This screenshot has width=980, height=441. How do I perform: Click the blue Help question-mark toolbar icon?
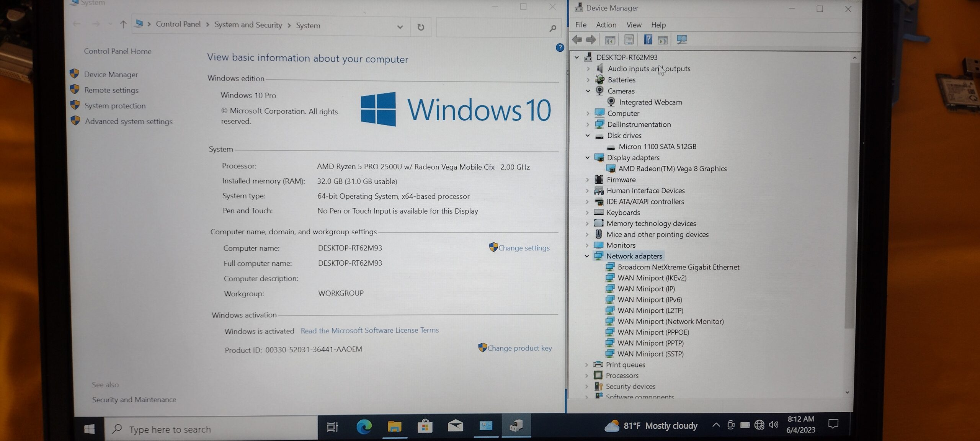(x=648, y=39)
